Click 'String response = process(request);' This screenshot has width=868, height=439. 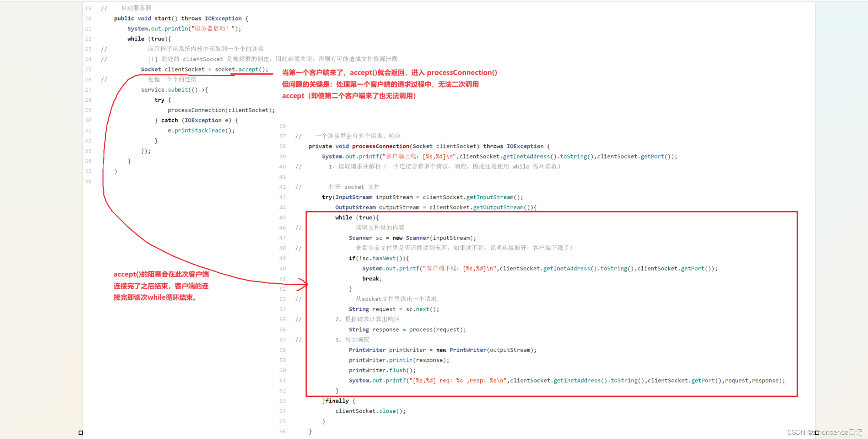click(408, 330)
